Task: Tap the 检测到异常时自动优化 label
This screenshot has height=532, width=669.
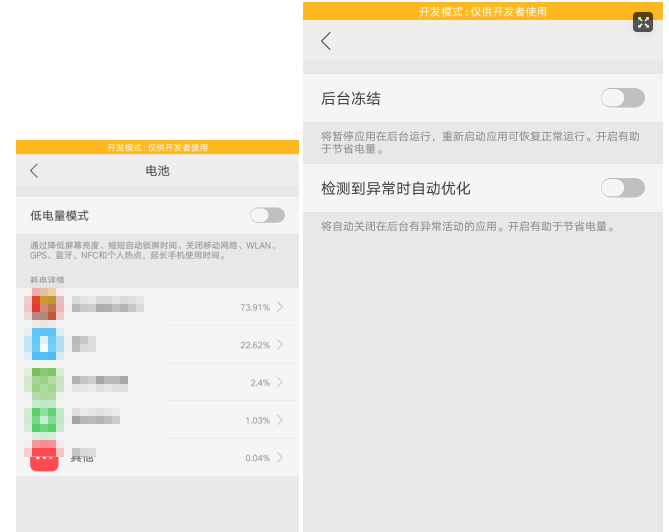Action: [x=395, y=188]
